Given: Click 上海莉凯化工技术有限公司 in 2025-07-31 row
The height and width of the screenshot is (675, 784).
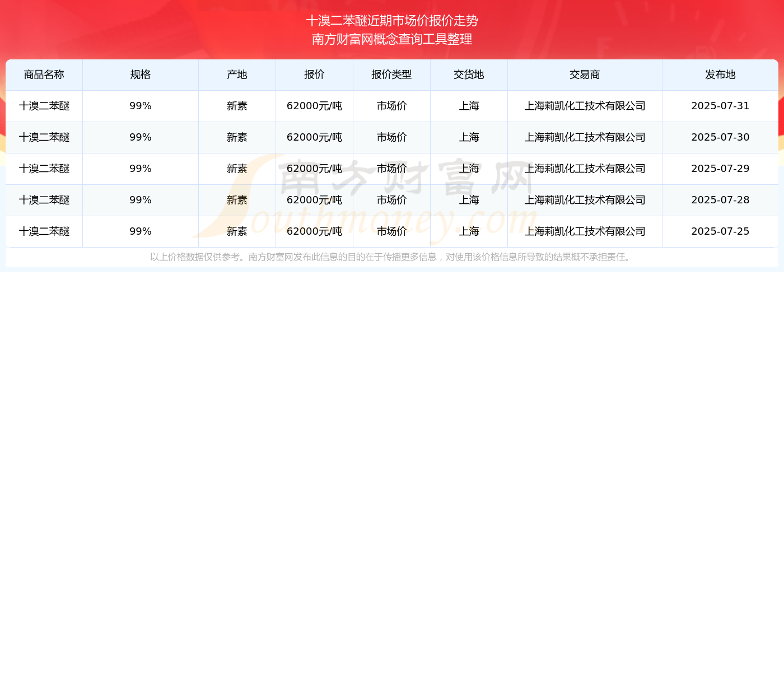Looking at the screenshot, I should point(585,106).
